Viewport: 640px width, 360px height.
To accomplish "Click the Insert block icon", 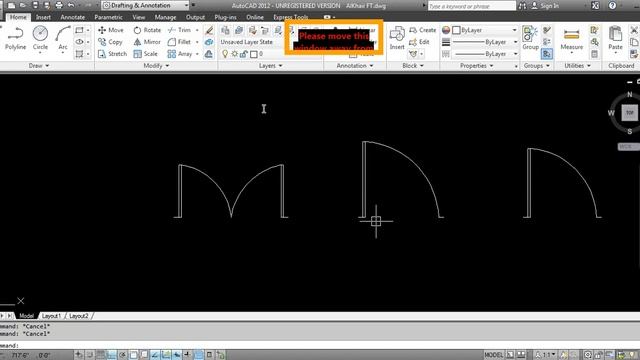I will coord(397,38).
